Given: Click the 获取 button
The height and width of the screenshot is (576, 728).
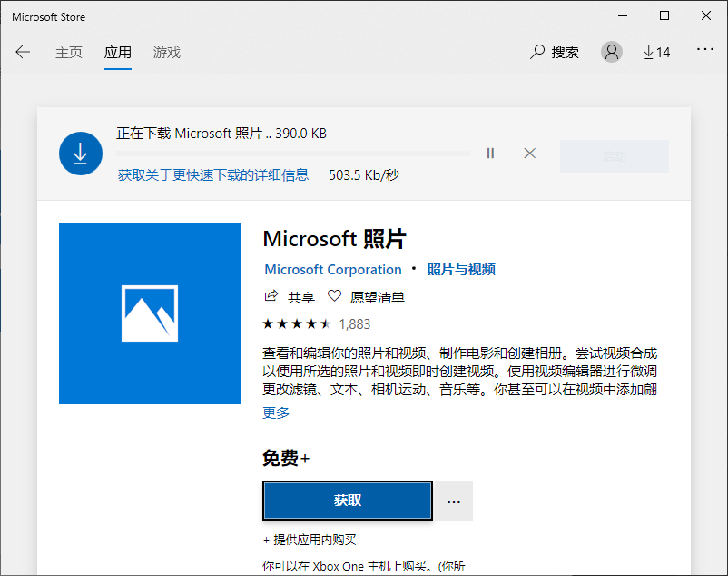Looking at the screenshot, I should tap(348, 501).
